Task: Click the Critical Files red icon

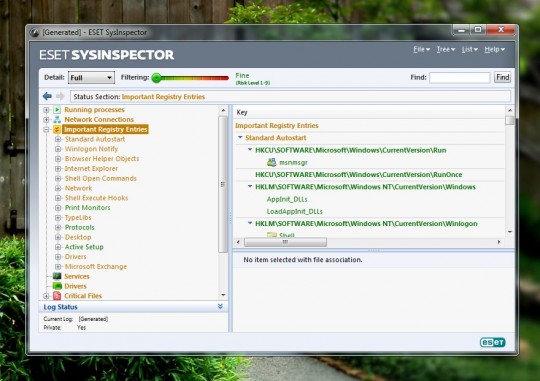Action: tap(57, 296)
